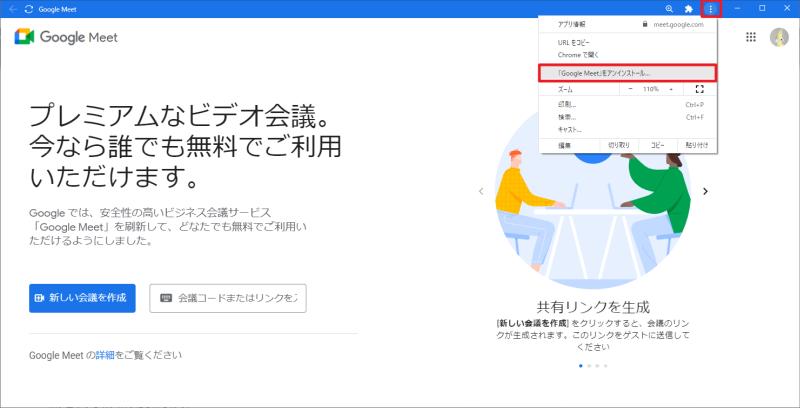The width and height of the screenshot is (800, 408).
Task: Click 切り取り in the edit row
Action: [x=619, y=145]
